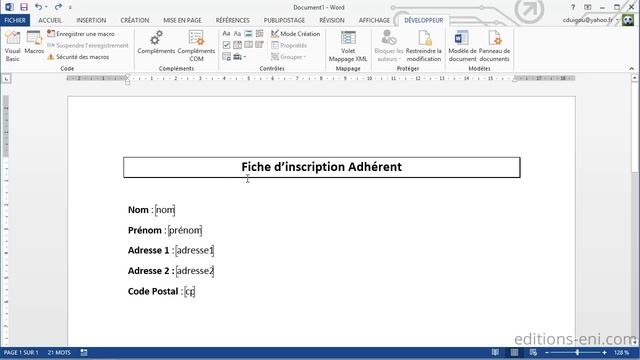Switch to read mode view

(x=495, y=352)
